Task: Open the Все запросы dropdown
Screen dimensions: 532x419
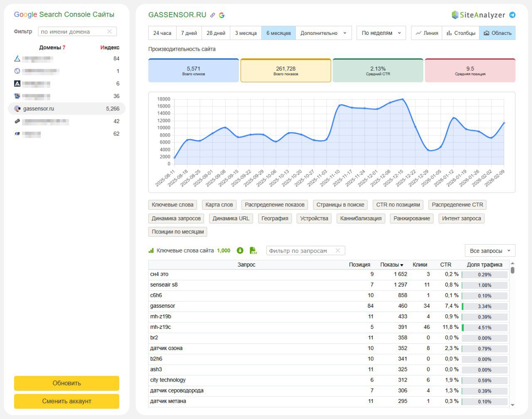Action: [489, 250]
